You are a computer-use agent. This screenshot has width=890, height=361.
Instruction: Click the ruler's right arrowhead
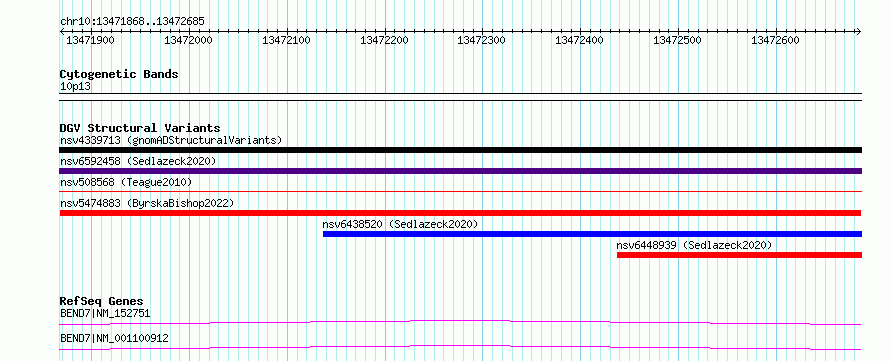tap(859, 31)
